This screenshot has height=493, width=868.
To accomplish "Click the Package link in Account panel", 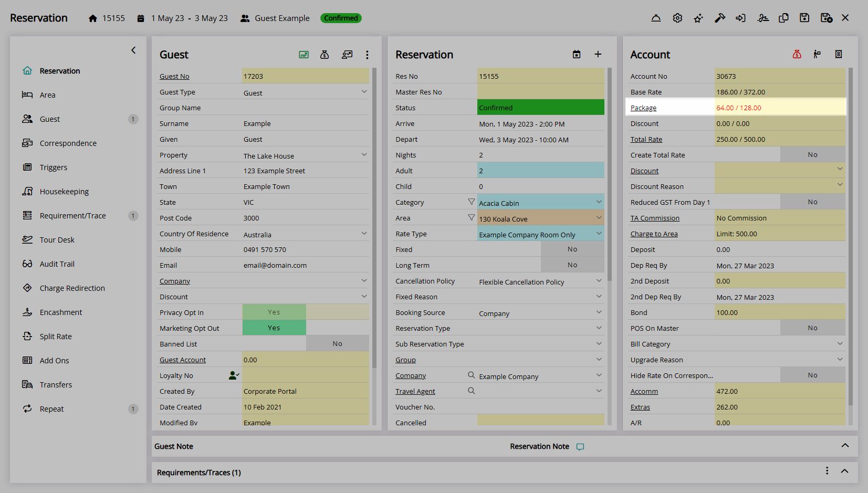I will click(x=643, y=108).
